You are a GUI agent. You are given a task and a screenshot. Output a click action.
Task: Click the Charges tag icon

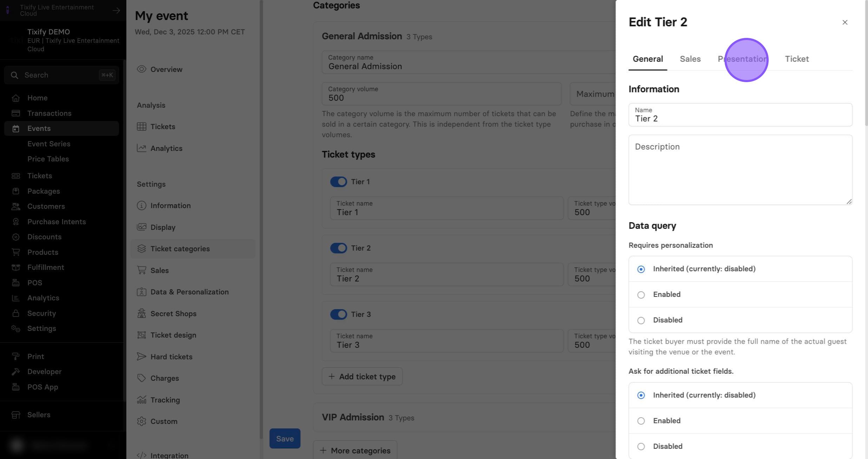141,378
